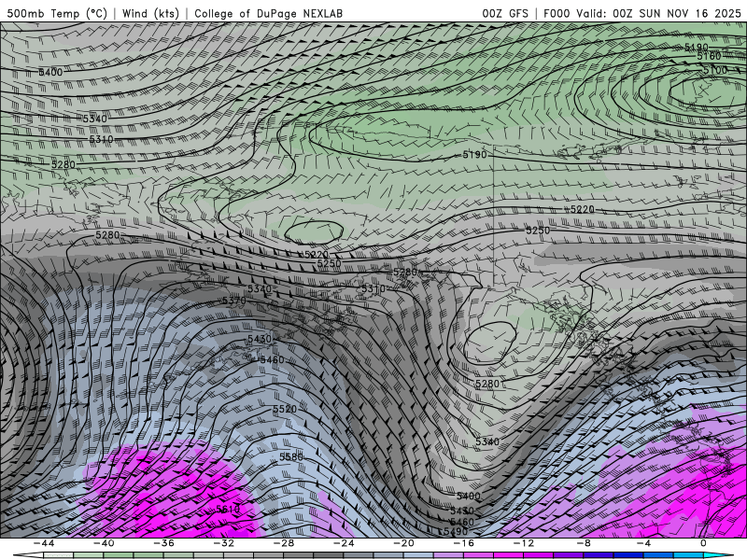Image resolution: width=747 pixels, height=560 pixels.
Task: Click the 5160 contour label
Action: (x=709, y=56)
